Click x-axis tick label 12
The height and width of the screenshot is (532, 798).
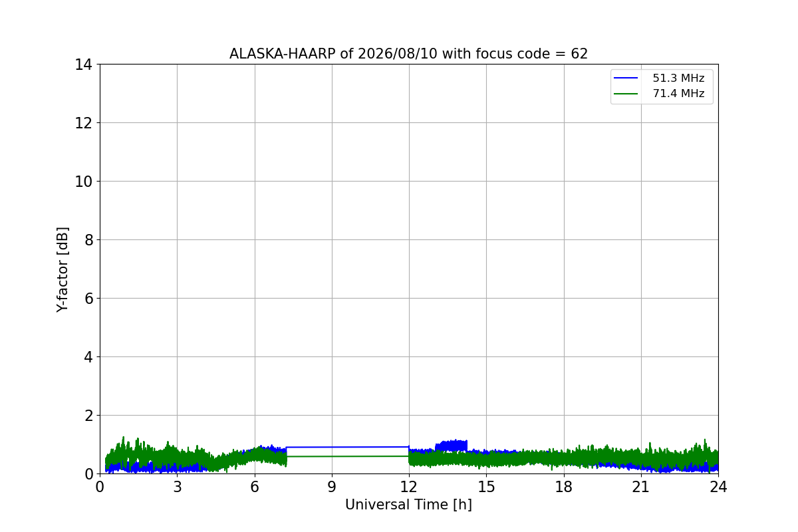coord(409,487)
